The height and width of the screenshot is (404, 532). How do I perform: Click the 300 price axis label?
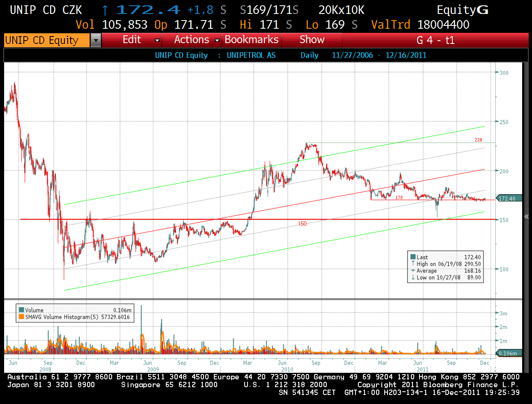504,73
